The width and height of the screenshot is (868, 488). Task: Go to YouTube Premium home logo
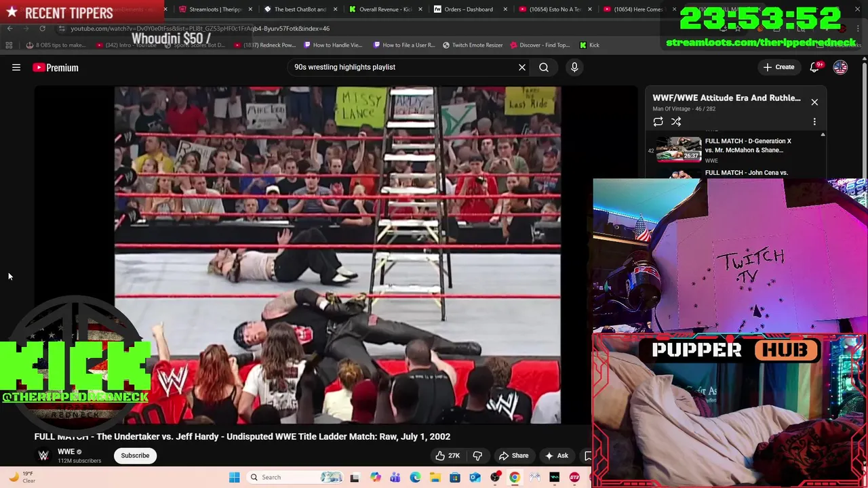coord(56,67)
